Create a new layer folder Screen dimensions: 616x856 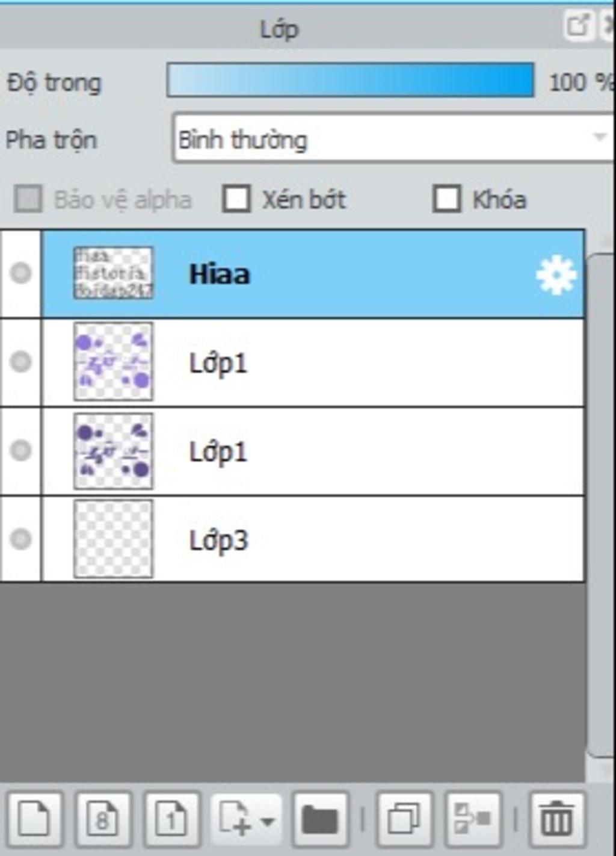319,820
